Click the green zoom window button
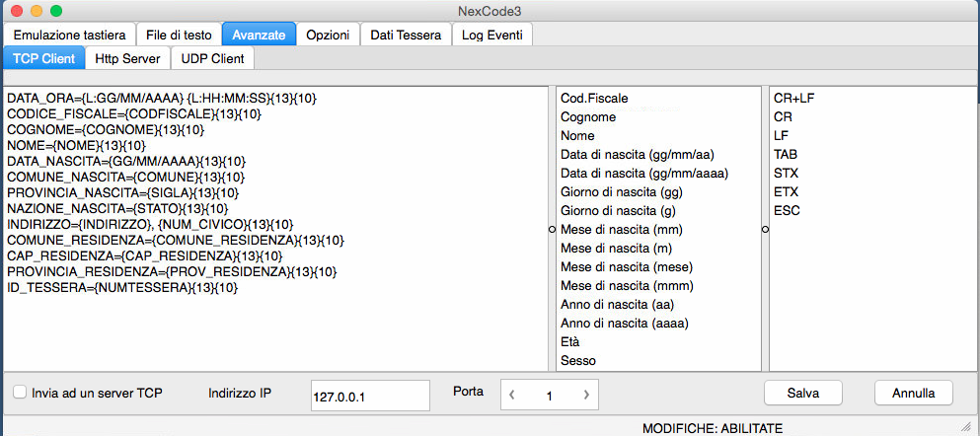 (x=56, y=10)
